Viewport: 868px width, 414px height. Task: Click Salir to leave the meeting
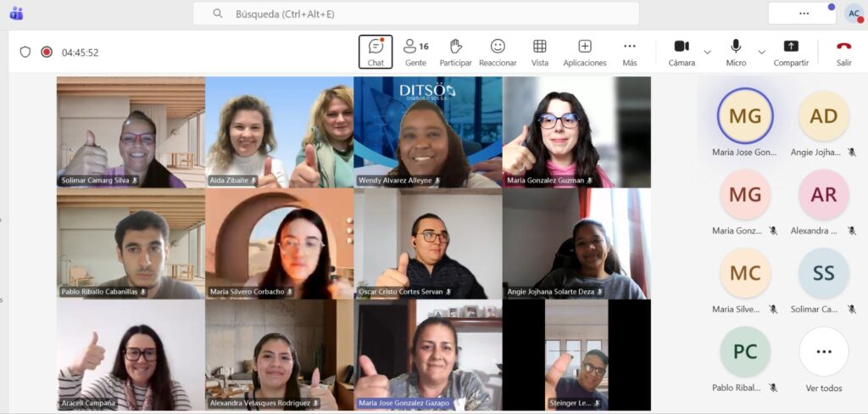pos(843,52)
